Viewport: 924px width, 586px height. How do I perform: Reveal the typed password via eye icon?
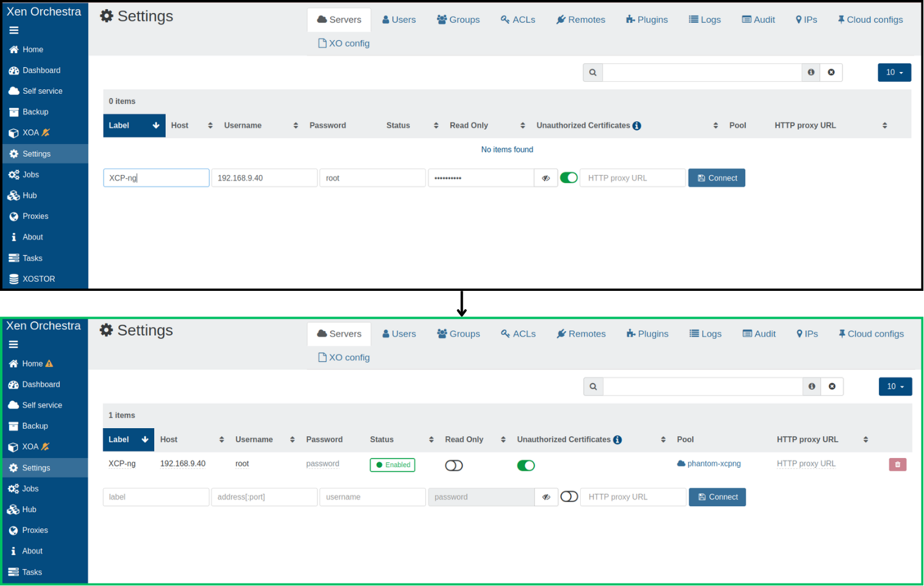pos(546,178)
